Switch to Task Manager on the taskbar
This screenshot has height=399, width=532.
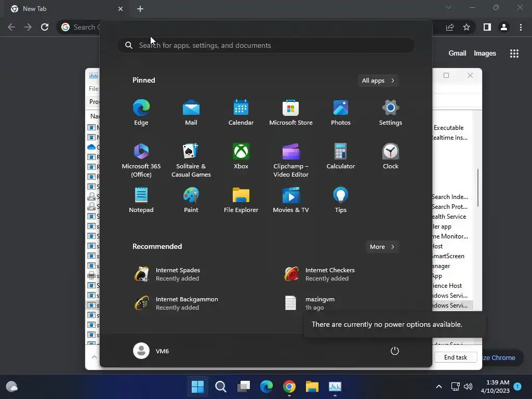(335, 387)
